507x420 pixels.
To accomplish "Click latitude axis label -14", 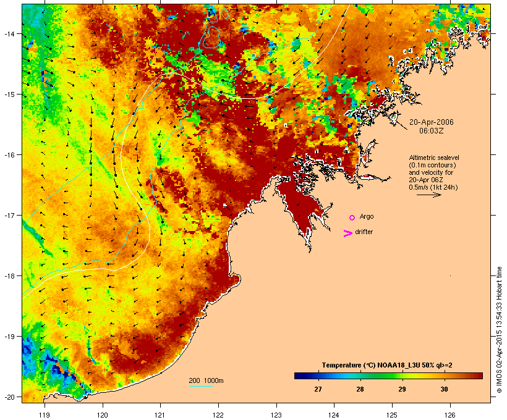I will (9, 33).
